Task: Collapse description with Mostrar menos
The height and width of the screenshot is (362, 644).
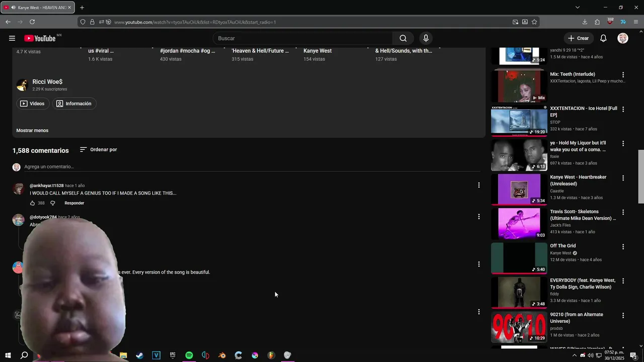Action: (32, 130)
